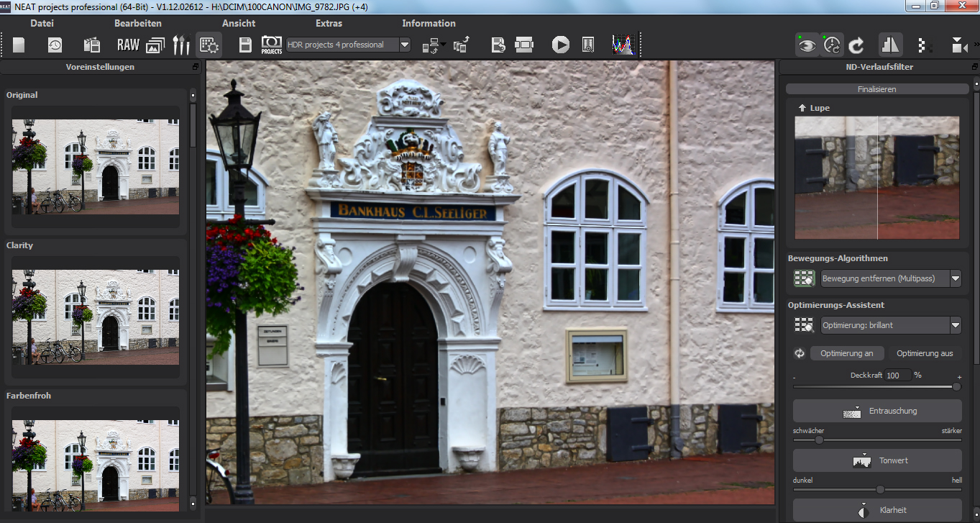Click the dotted pixel pattern icon at top right
This screenshot has height=523, width=980.
(925, 45)
